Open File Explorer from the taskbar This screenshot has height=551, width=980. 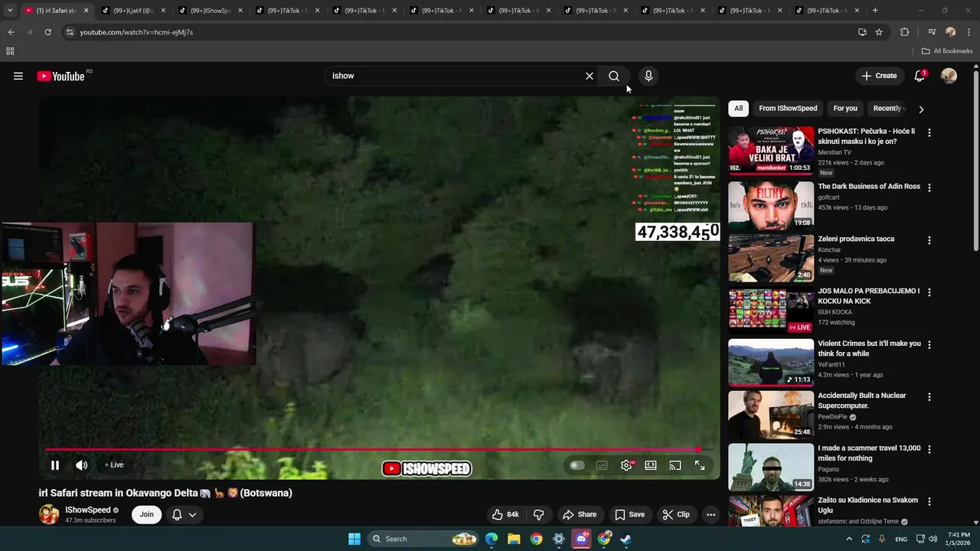coord(514,539)
